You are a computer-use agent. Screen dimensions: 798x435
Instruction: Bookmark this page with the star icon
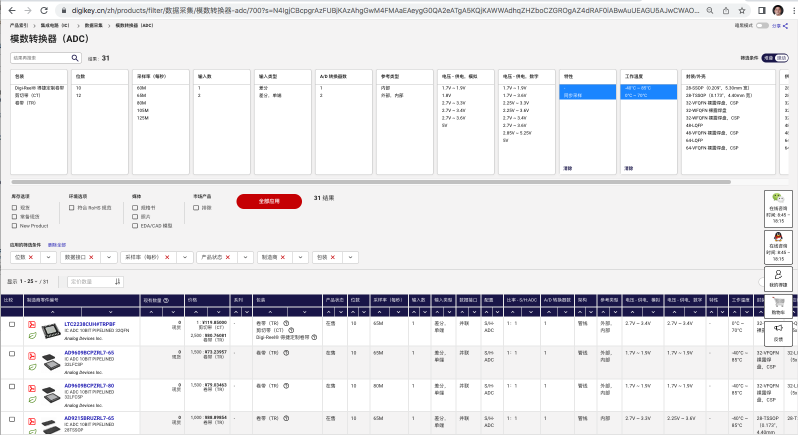click(742, 10)
